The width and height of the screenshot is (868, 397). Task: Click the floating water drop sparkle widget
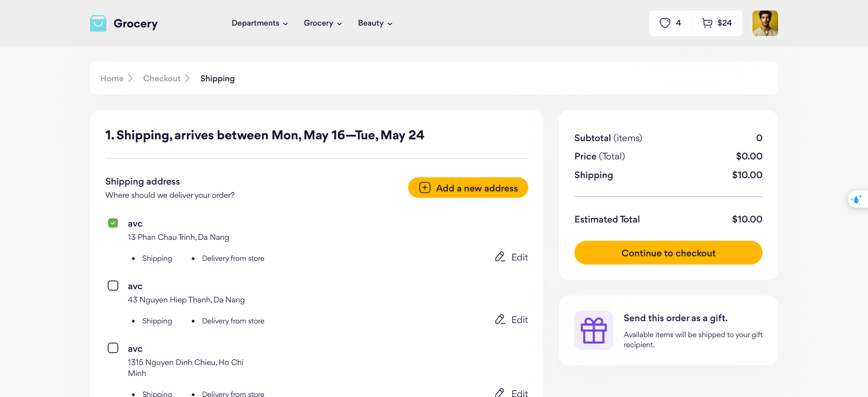tap(857, 200)
